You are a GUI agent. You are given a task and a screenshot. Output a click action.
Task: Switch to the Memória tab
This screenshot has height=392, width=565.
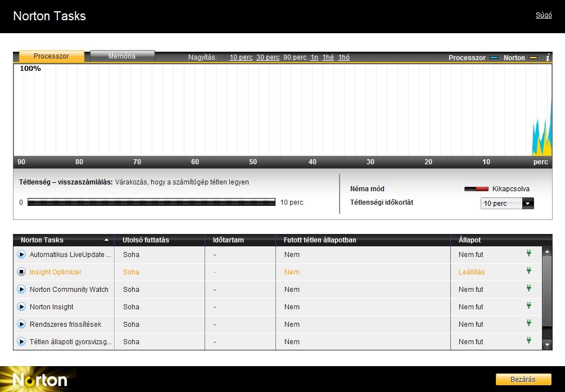pos(122,56)
